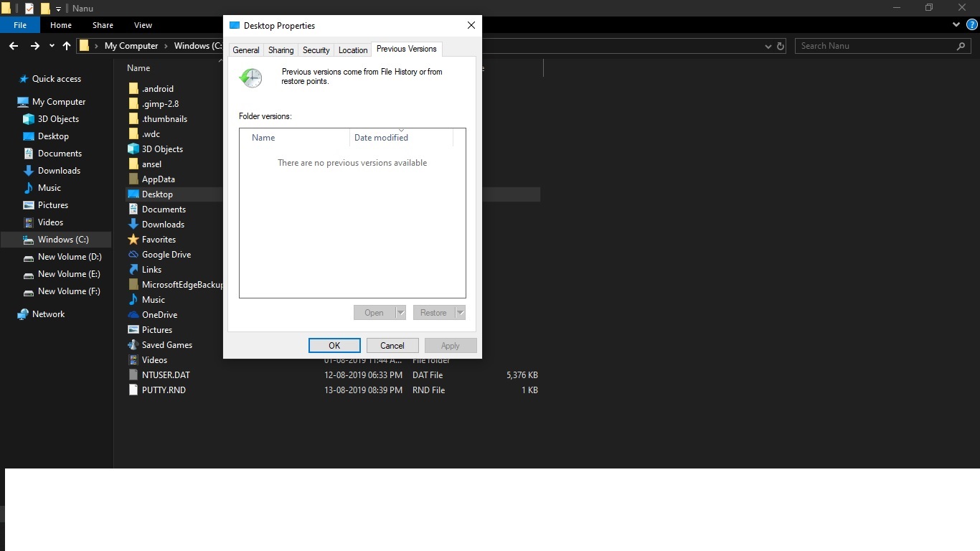The image size is (980, 551).
Task: Open the Help question mark icon
Action: tap(972, 25)
